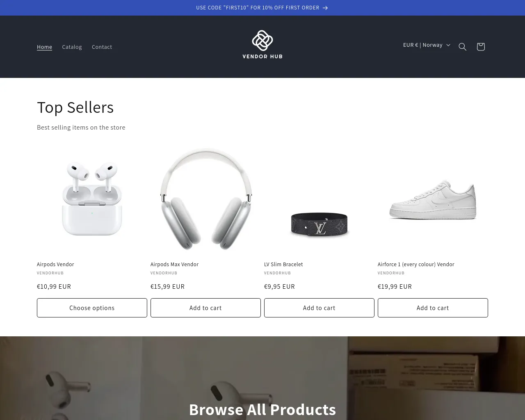Open the LV bracelet product image
525x420 pixels.
tap(319, 199)
